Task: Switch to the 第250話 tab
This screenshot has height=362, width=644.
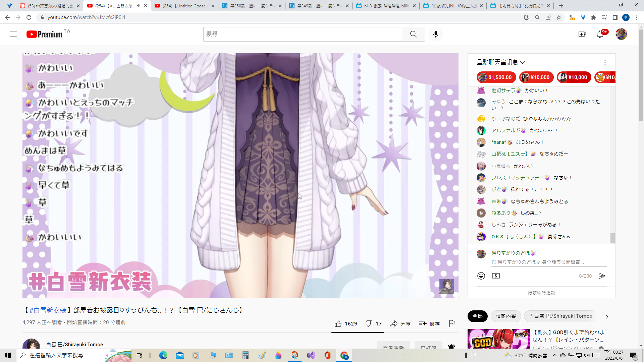Action: coord(251,6)
